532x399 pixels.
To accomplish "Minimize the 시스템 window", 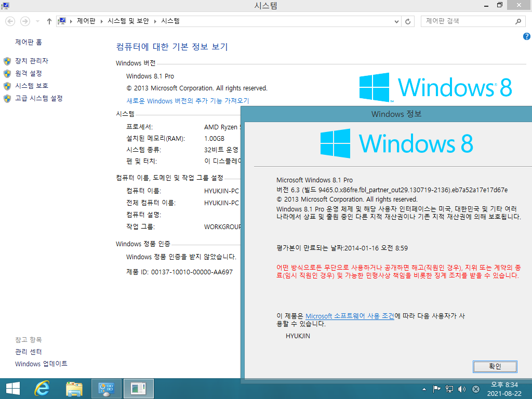I will click(486, 5).
